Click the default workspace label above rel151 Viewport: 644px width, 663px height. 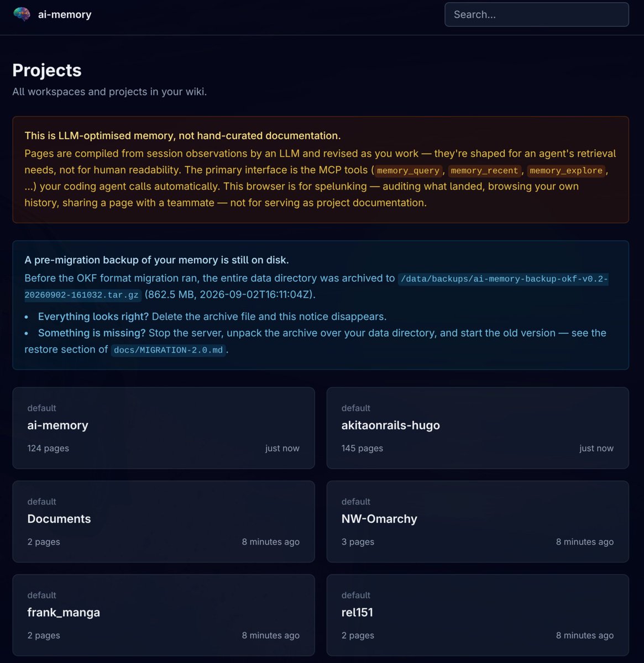click(x=355, y=595)
